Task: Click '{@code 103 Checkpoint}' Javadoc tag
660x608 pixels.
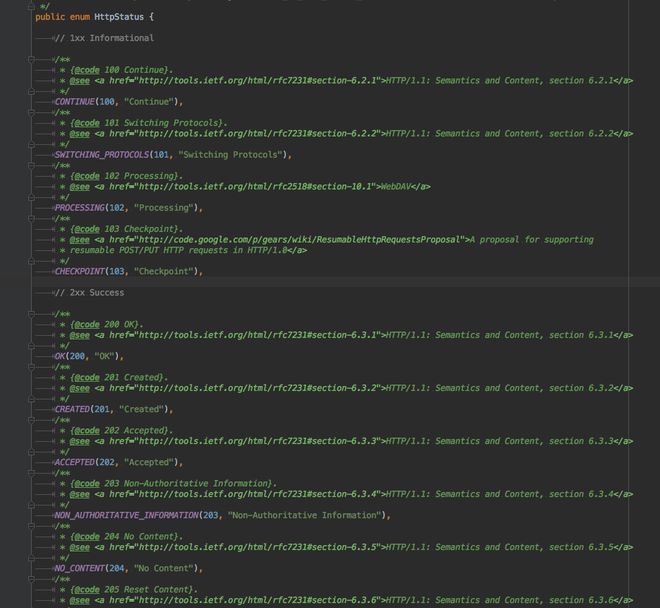Action: click(124, 229)
